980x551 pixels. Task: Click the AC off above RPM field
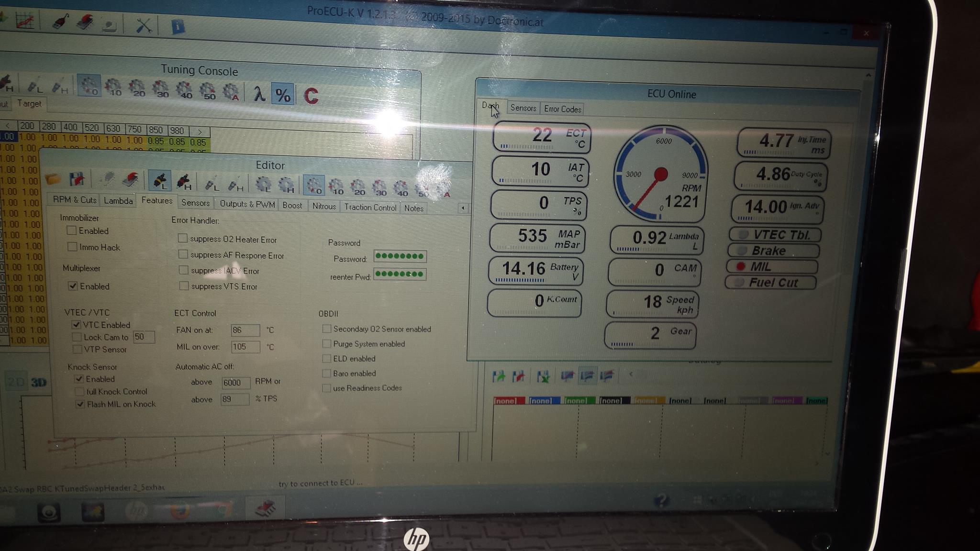click(235, 382)
